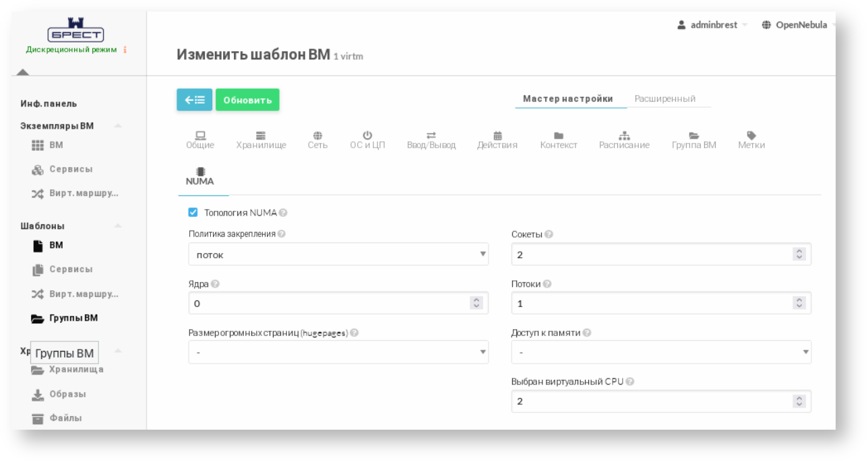The width and height of the screenshot is (868, 462).
Task: Click into the Выбран виртуальный CPU field
Action: [x=661, y=401]
